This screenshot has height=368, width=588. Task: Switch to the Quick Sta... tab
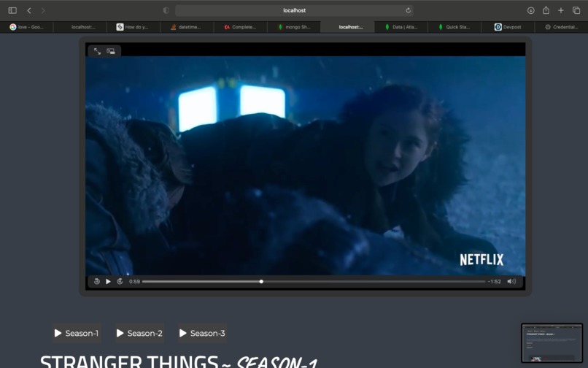[x=454, y=27]
